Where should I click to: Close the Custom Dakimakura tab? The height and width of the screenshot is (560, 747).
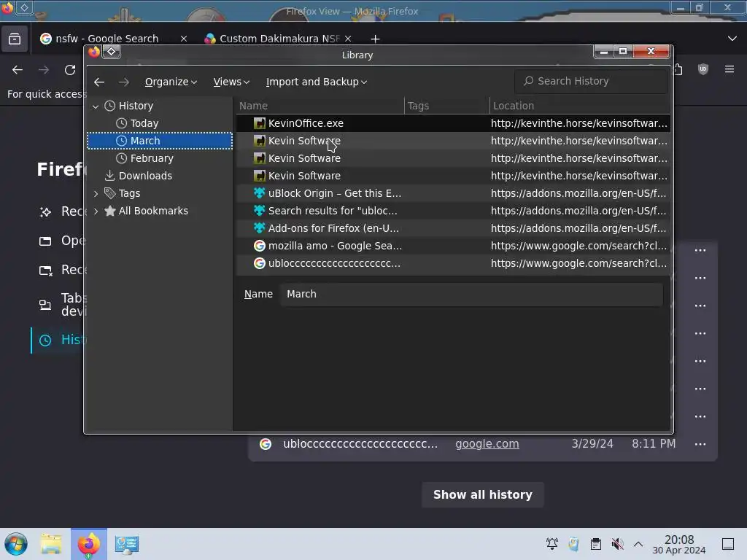click(x=348, y=39)
